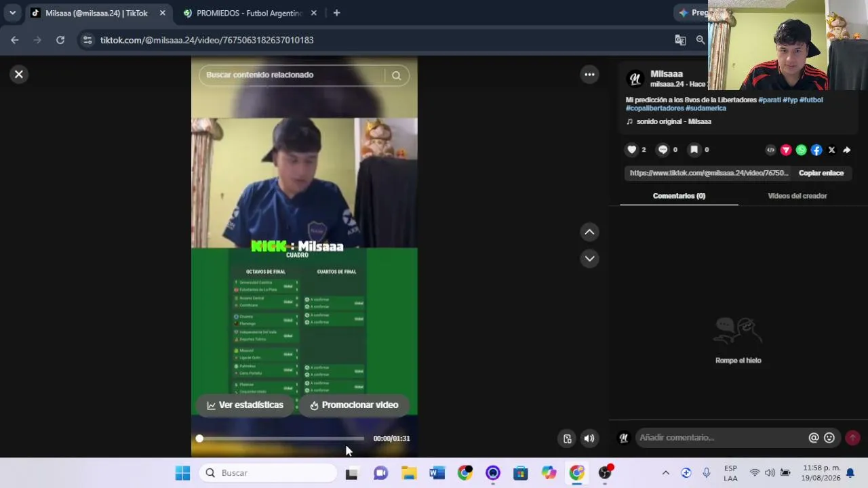The height and width of the screenshot is (488, 868).
Task: Share the video on WhatsApp
Action: click(801, 150)
